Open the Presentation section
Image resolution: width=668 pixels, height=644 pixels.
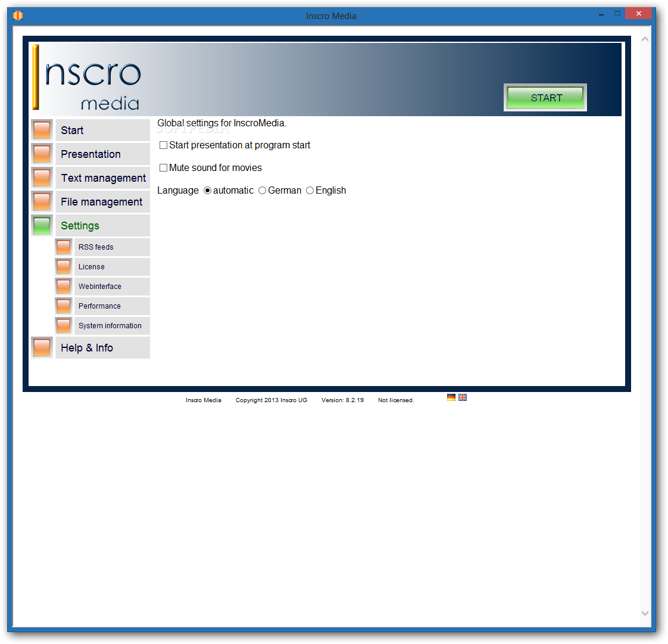point(102,154)
